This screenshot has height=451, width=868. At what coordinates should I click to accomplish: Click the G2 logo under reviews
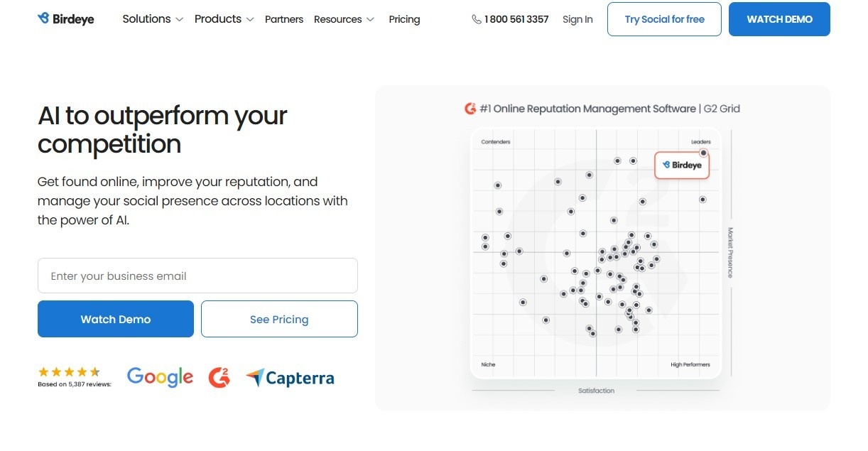[x=219, y=378]
